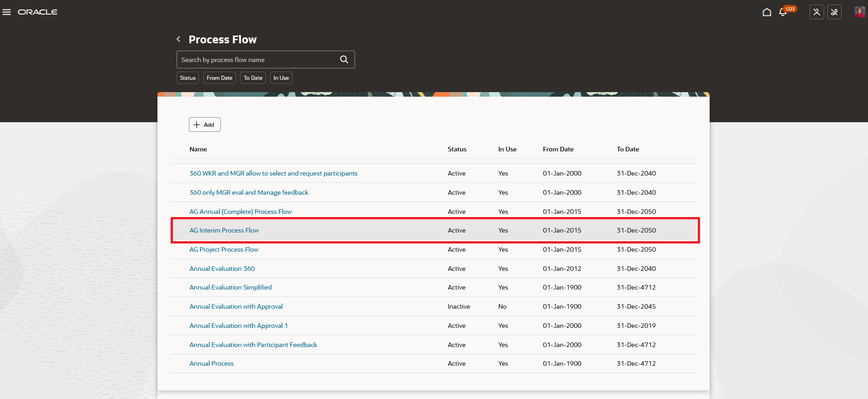
Task: Open 360 WKR and MGR allow to select link
Action: (273, 173)
